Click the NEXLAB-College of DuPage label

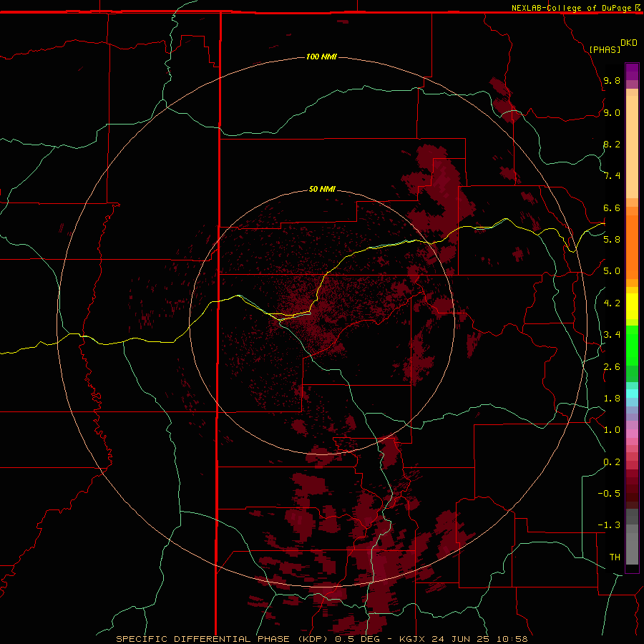(x=571, y=8)
